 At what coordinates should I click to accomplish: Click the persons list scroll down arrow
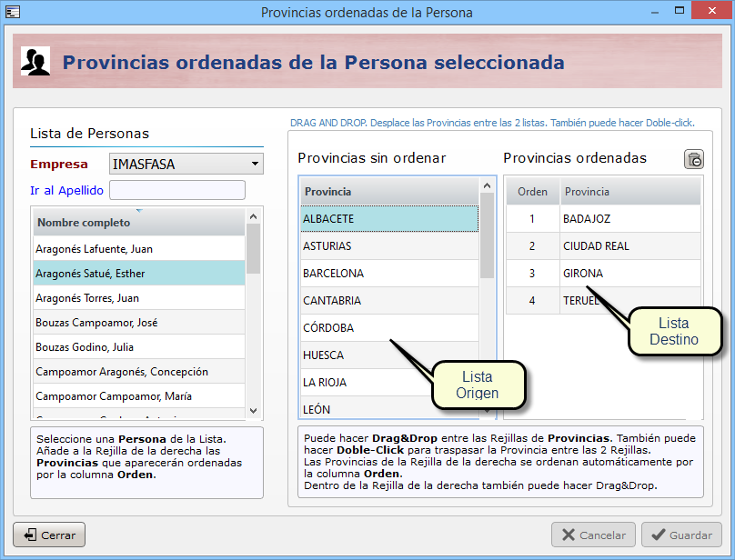pos(254,412)
